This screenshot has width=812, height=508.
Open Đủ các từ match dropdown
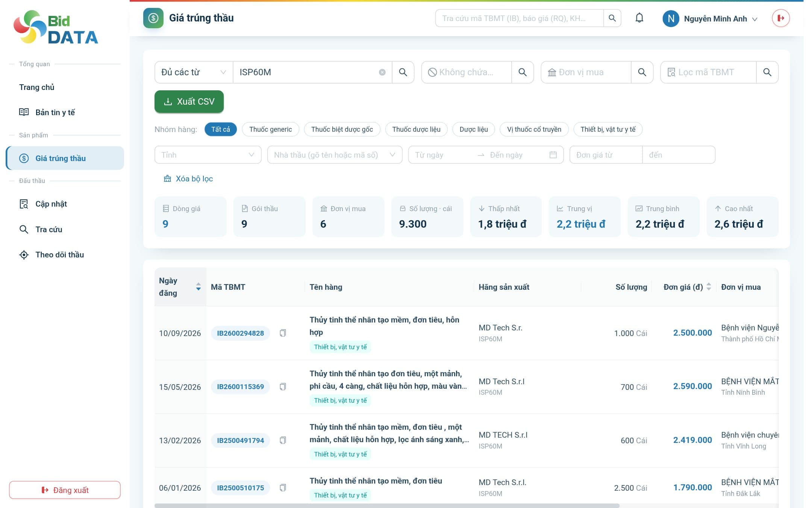pos(194,72)
